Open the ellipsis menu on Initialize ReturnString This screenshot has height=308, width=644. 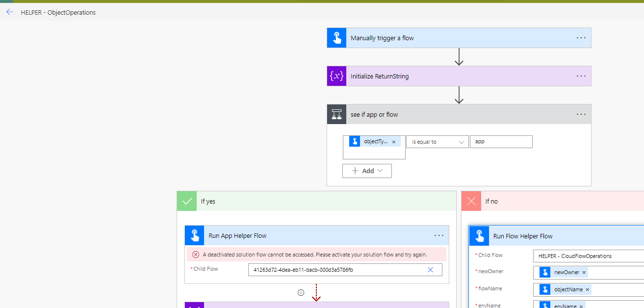581,76
